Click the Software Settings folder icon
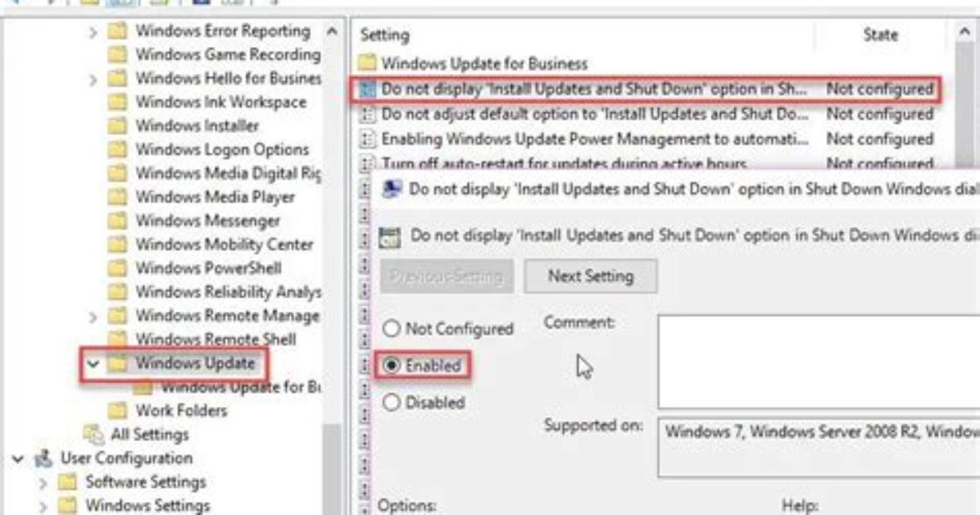The height and width of the screenshot is (515, 980). coord(67,482)
